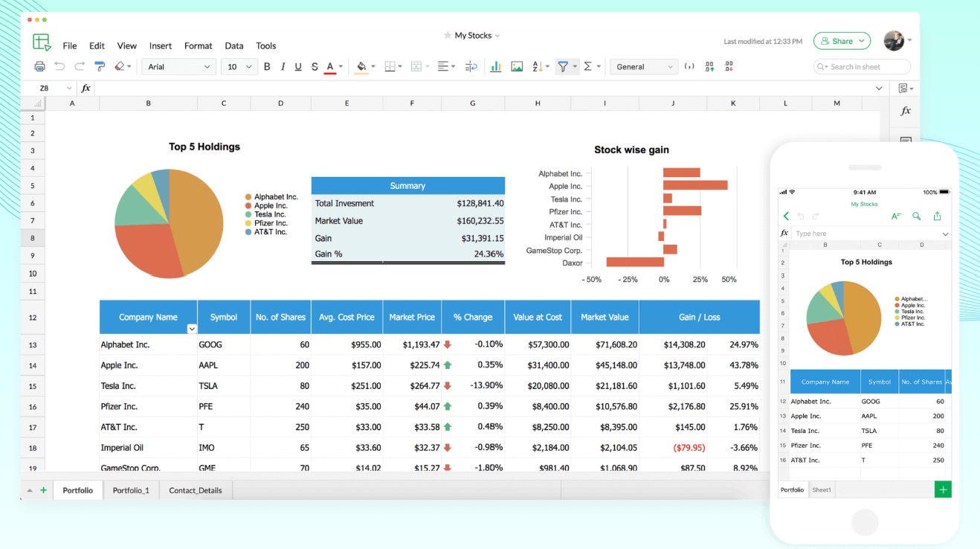
Task: Toggle strikethrough formatting
Action: (315, 66)
